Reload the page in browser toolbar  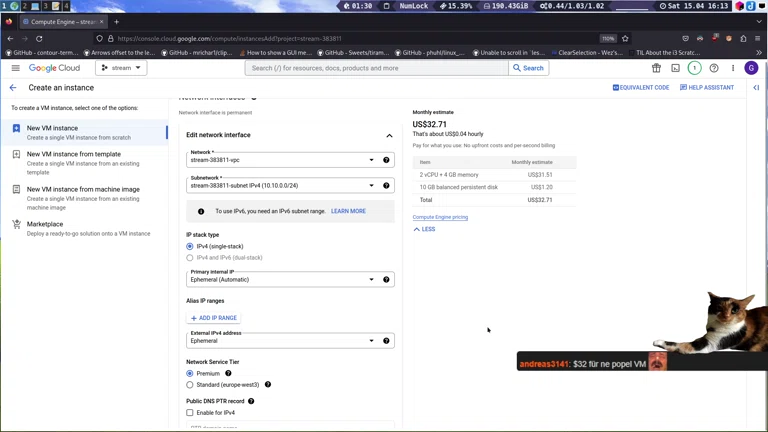pos(39,39)
